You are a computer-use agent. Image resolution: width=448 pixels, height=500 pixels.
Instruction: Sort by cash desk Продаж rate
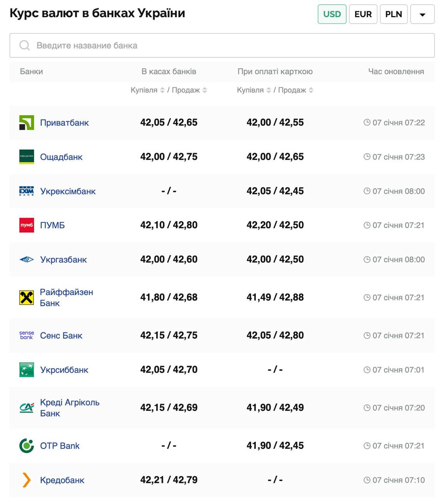205,90
